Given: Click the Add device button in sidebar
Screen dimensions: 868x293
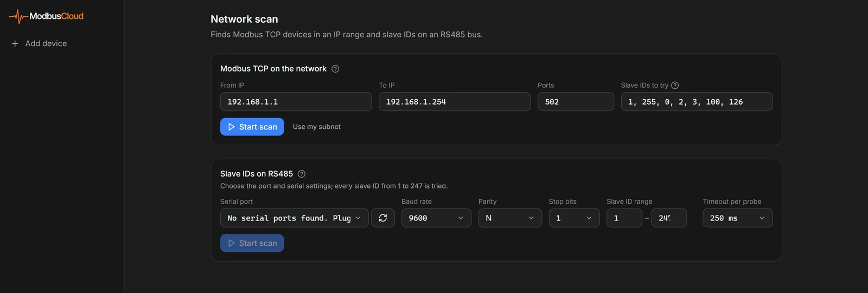Looking at the screenshot, I should (x=39, y=43).
